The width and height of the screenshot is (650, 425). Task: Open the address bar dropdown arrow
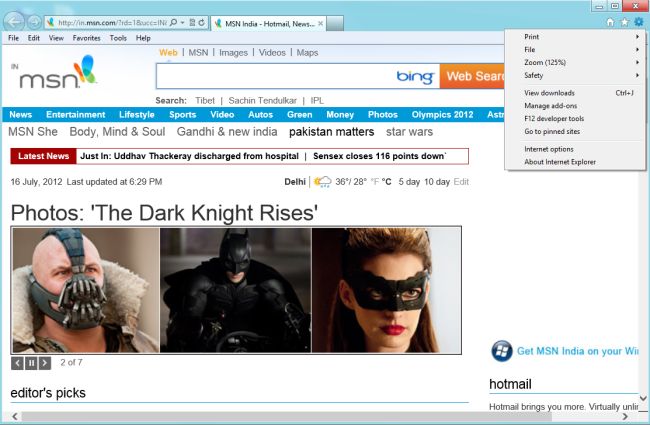pos(182,22)
